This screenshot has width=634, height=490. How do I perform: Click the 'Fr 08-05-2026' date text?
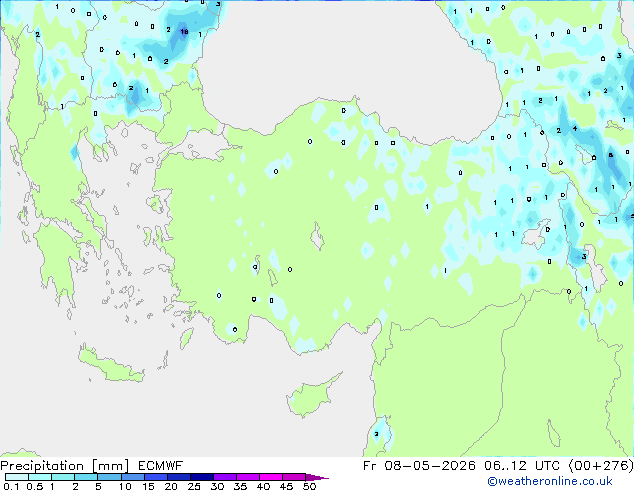pyautogui.click(x=419, y=466)
